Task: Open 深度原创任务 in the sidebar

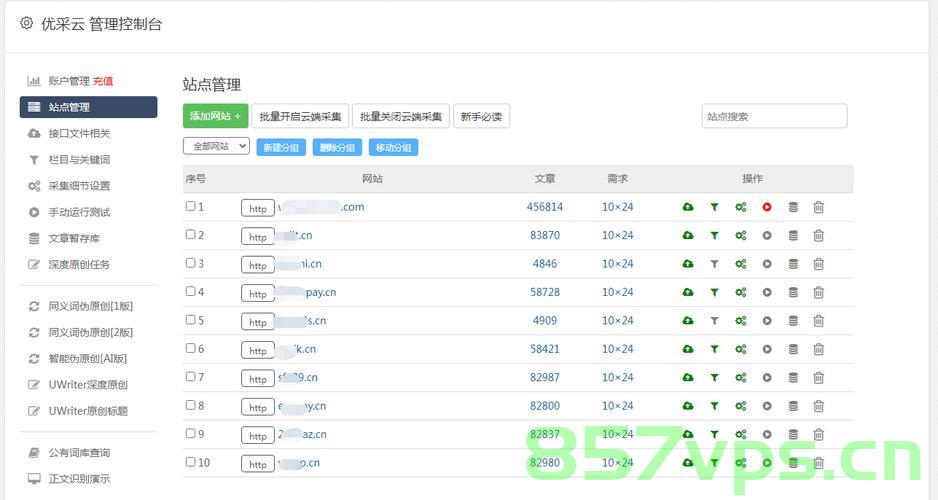Action: [x=79, y=264]
